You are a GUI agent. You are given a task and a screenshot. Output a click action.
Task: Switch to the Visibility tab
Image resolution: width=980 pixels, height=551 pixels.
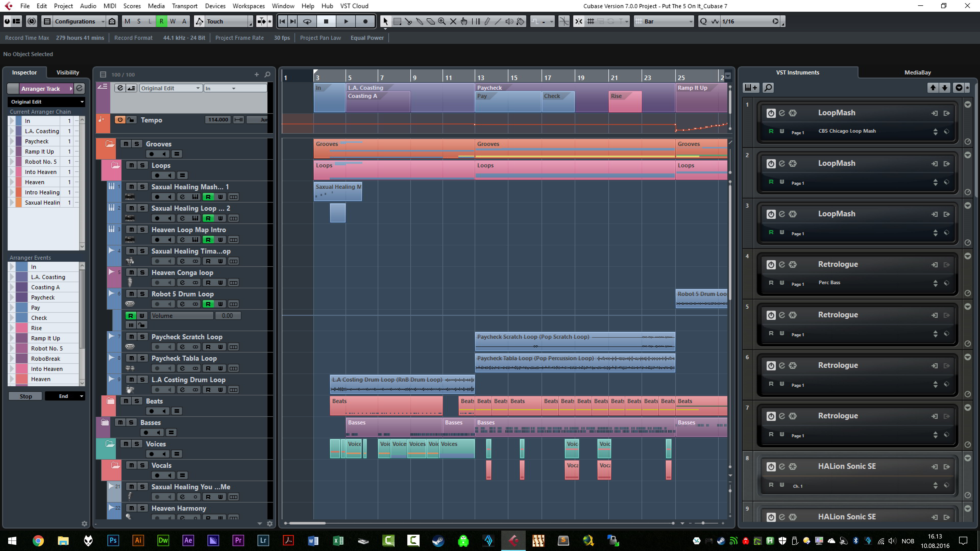(68, 72)
